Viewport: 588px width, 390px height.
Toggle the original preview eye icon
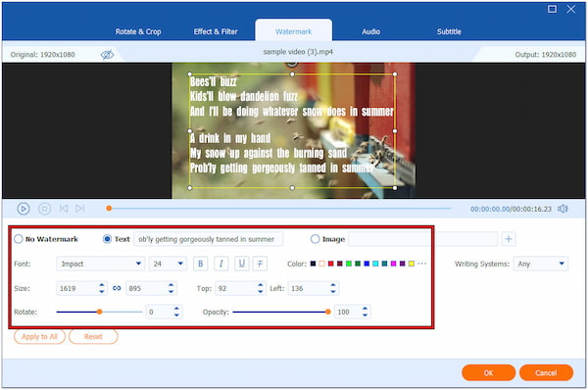(107, 55)
